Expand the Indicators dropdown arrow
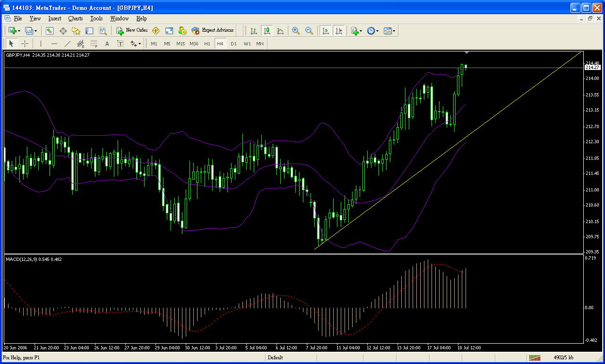 pos(361,31)
